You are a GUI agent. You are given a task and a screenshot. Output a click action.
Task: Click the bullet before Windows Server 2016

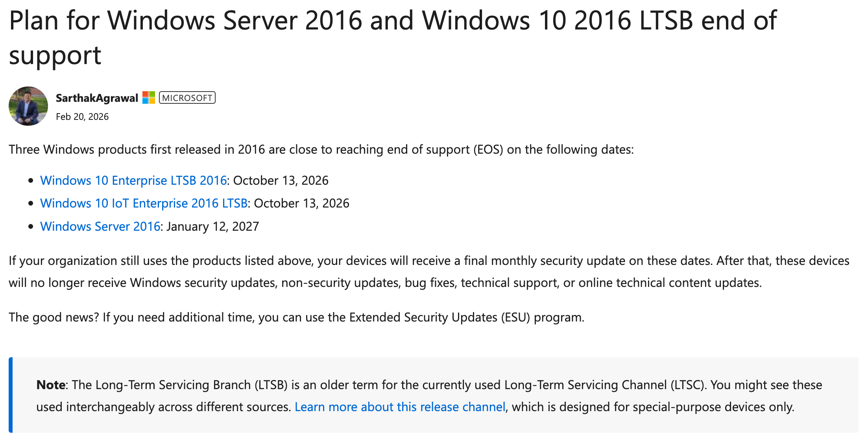31,226
